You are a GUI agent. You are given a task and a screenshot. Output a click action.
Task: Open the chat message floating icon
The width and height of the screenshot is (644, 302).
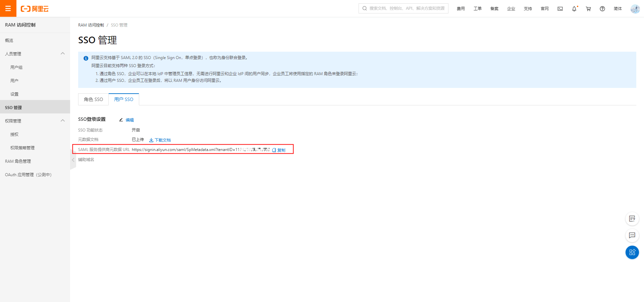[632, 235]
